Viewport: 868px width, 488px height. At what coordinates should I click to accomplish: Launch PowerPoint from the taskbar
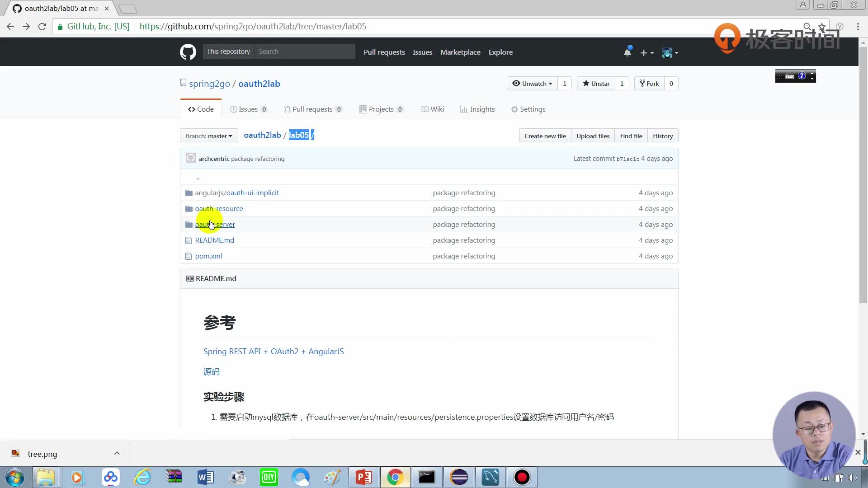click(x=364, y=477)
